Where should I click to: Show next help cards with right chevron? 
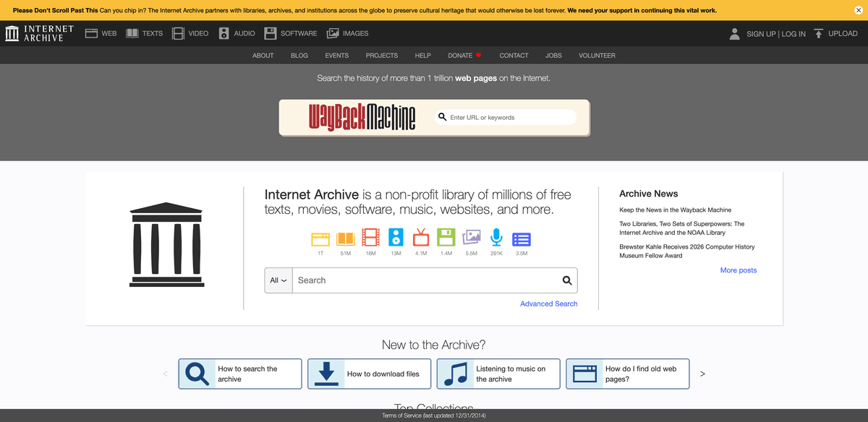[702, 374]
